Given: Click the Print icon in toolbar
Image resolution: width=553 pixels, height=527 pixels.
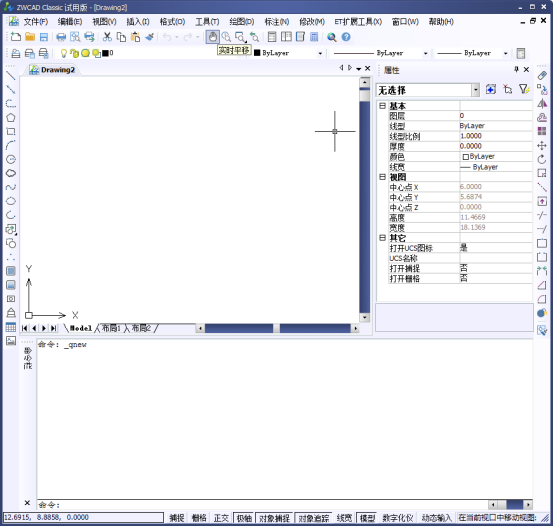Looking at the screenshot, I should [61, 37].
